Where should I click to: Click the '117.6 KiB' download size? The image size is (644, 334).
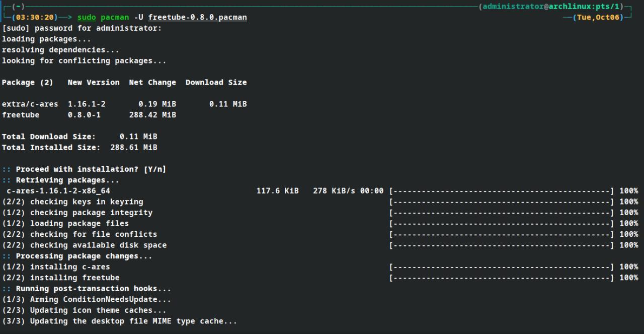pyautogui.click(x=278, y=191)
